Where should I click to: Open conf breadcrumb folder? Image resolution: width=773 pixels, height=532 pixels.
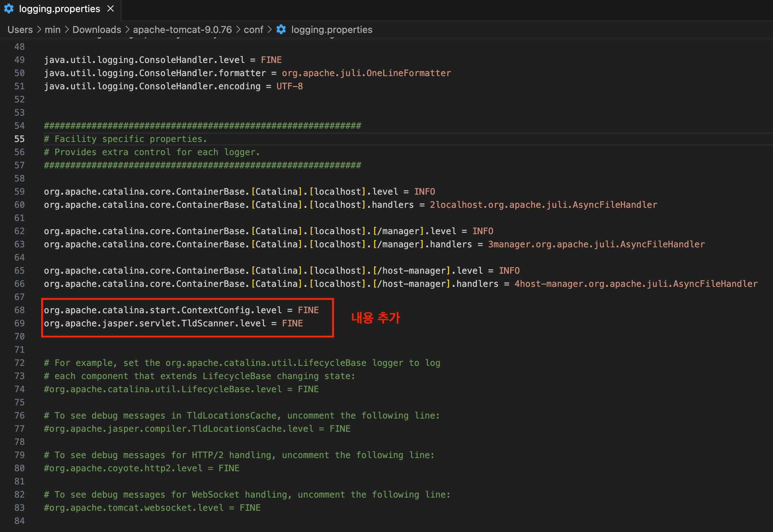point(253,30)
